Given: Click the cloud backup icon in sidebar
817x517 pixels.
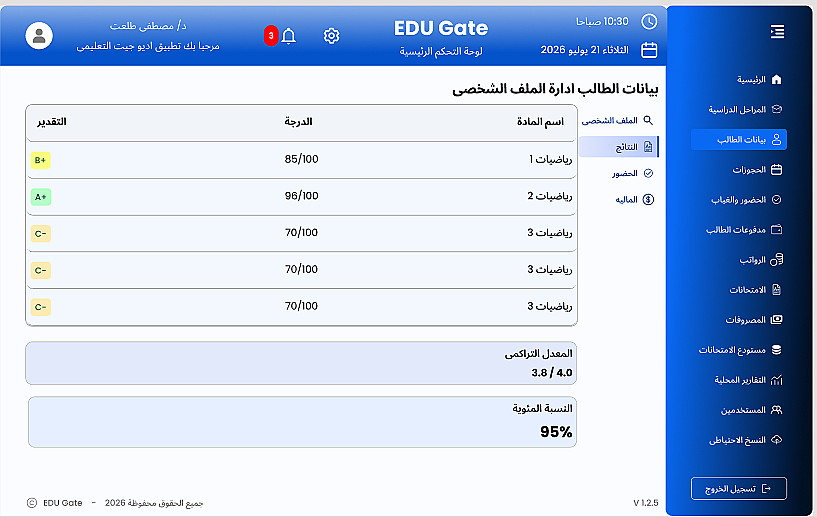Looking at the screenshot, I should tap(776, 440).
